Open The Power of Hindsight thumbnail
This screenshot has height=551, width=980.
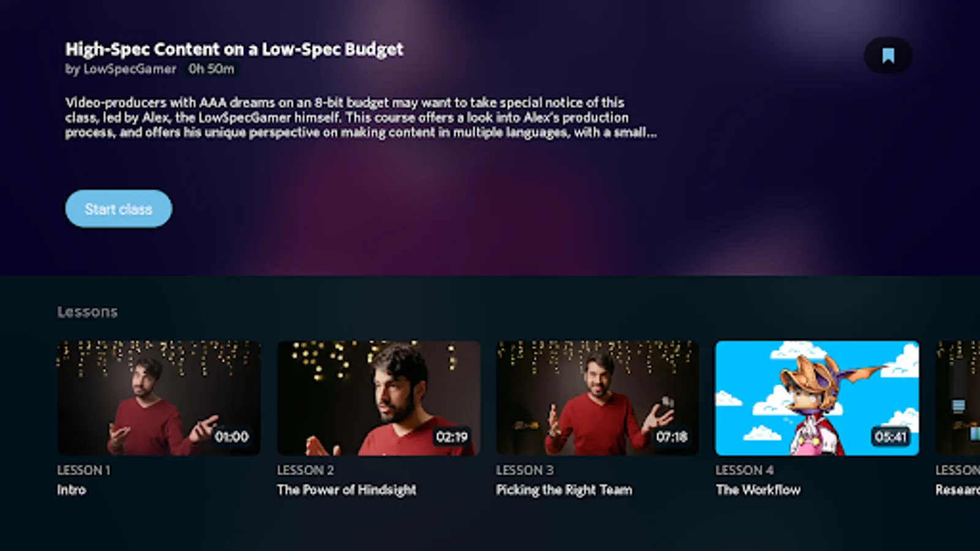[379, 398]
